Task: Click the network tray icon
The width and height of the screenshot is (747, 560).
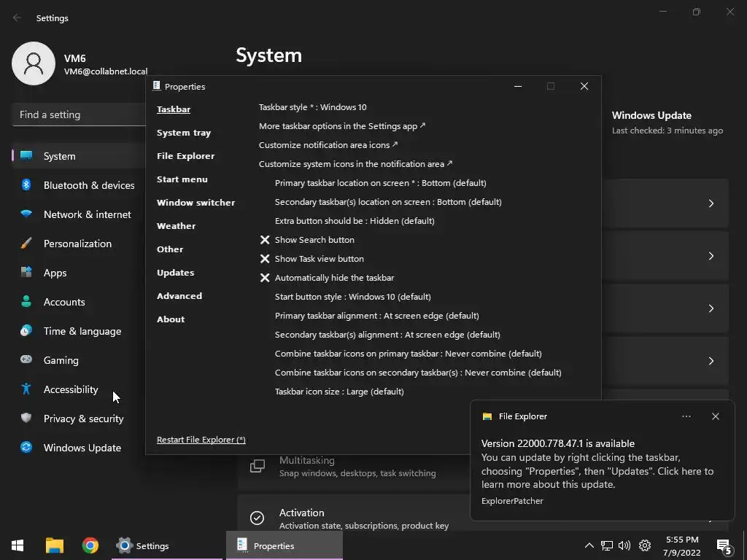Action: pos(606,545)
